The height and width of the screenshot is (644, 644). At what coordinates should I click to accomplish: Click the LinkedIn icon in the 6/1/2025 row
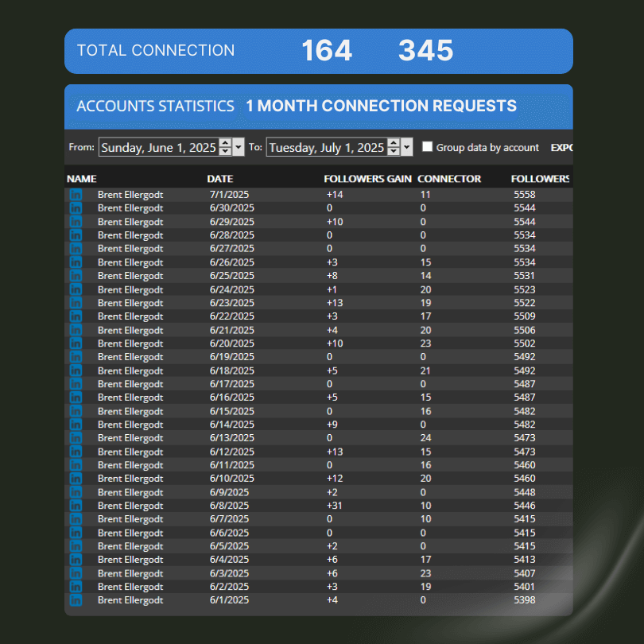pyautogui.click(x=76, y=600)
